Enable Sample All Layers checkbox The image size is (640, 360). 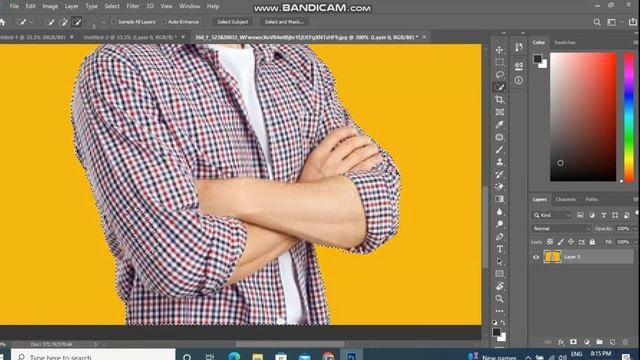[x=114, y=22]
